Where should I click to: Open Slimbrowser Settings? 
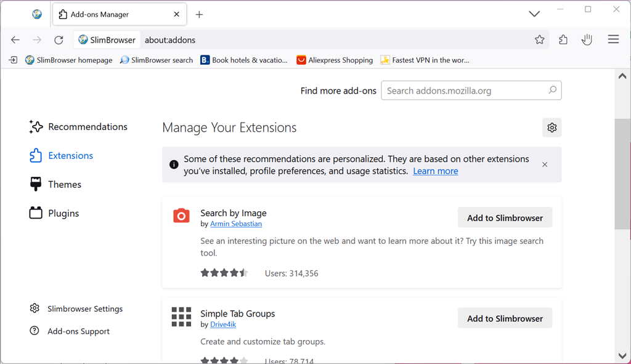pos(76,309)
